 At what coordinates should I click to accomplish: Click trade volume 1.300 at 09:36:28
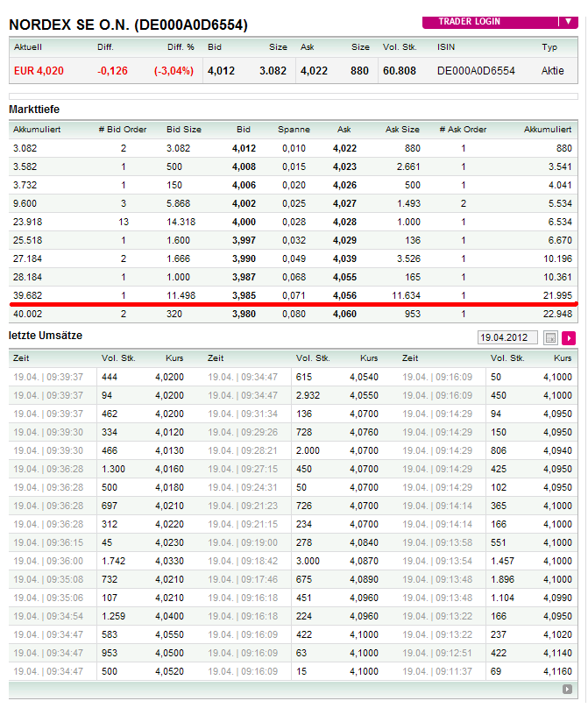click(113, 470)
